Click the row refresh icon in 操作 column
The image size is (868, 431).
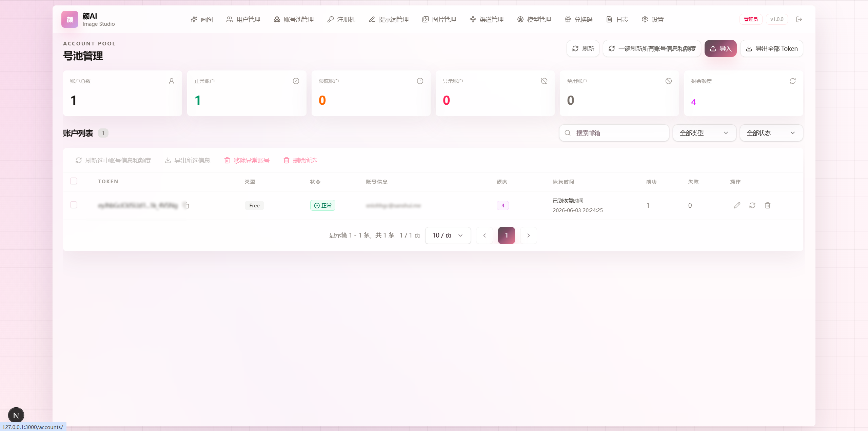point(752,205)
